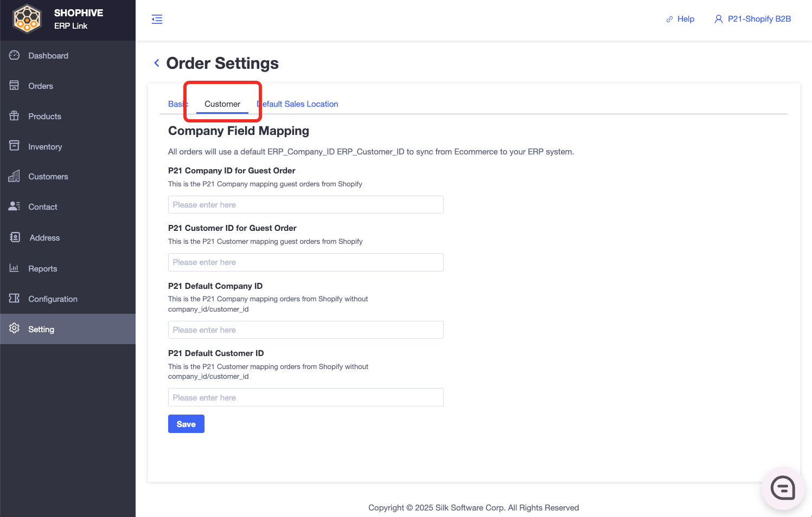This screenshot has width=812, height=517.
Task: Open the Customers building icon
Action: pyautogui.click(x=15, y=176)
